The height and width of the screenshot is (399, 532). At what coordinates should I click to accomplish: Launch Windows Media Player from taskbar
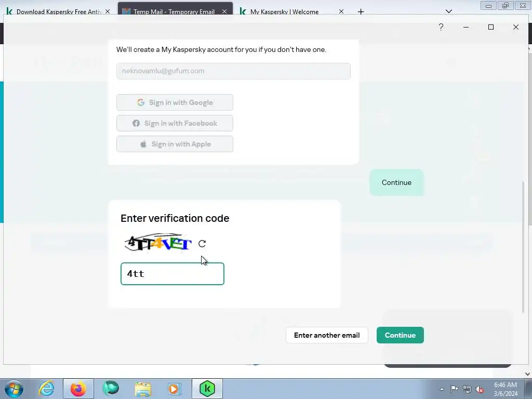point(175,389)
